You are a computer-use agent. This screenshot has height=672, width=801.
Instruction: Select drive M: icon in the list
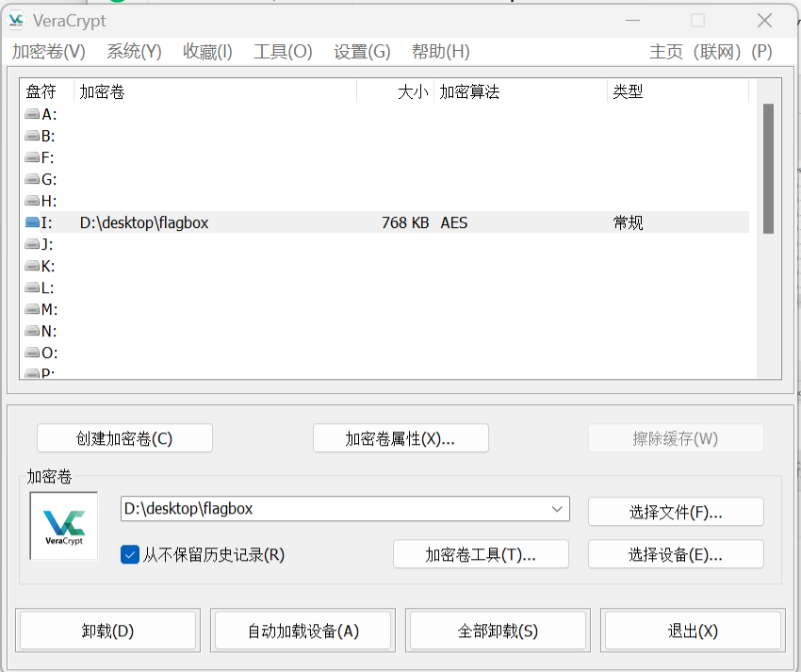point(32,309)
